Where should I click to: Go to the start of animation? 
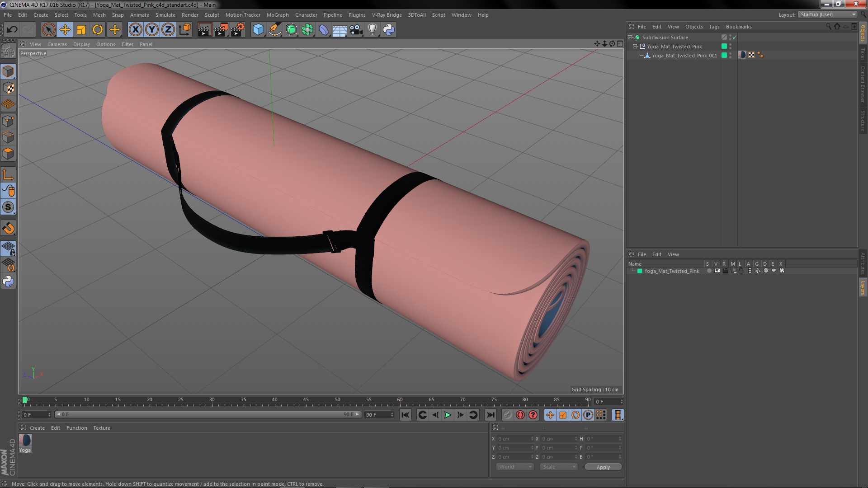pyautogui.click(x=406, y=415)
